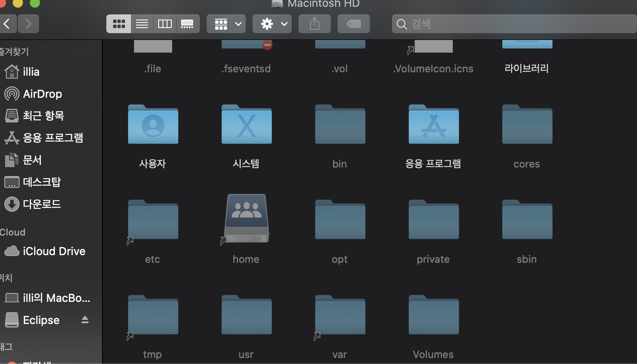Click the .file item label
This screenshot has width=637, height=364.
coord(153,69)
